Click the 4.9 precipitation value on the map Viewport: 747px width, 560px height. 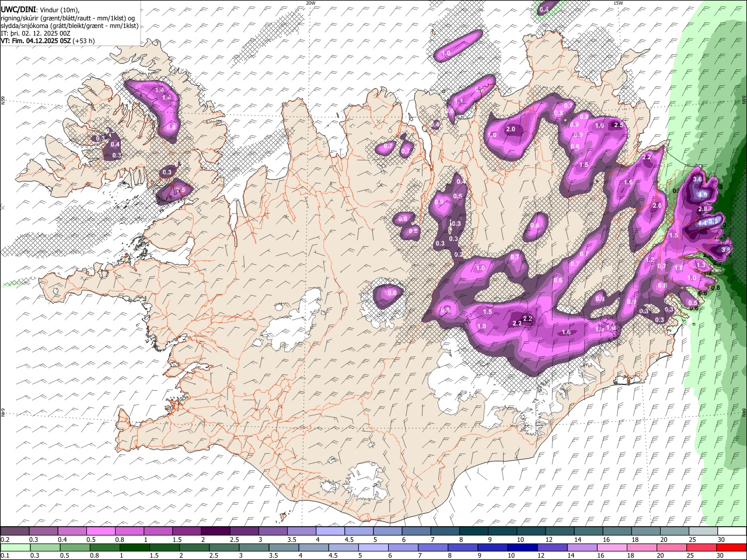point(703,195)
